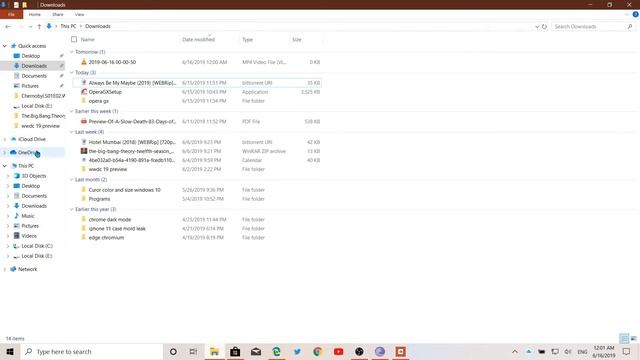
Task: Open Cortana from the taskbar
Action: [173, 351]
